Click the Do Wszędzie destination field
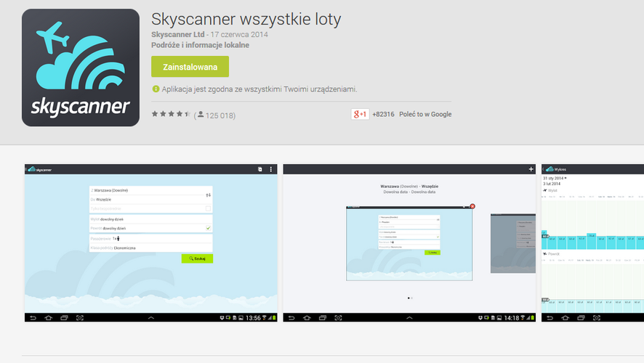644x363 pixels. 147,200
